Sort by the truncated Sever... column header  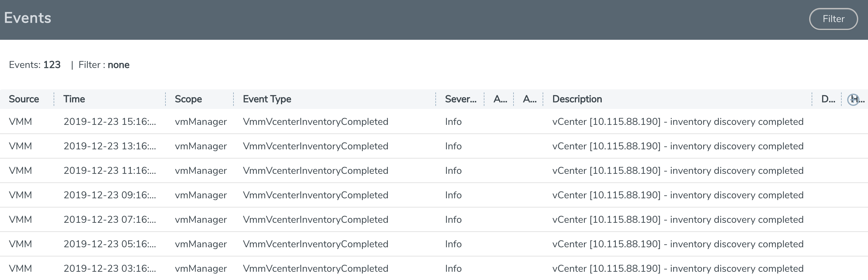point(461,99)
